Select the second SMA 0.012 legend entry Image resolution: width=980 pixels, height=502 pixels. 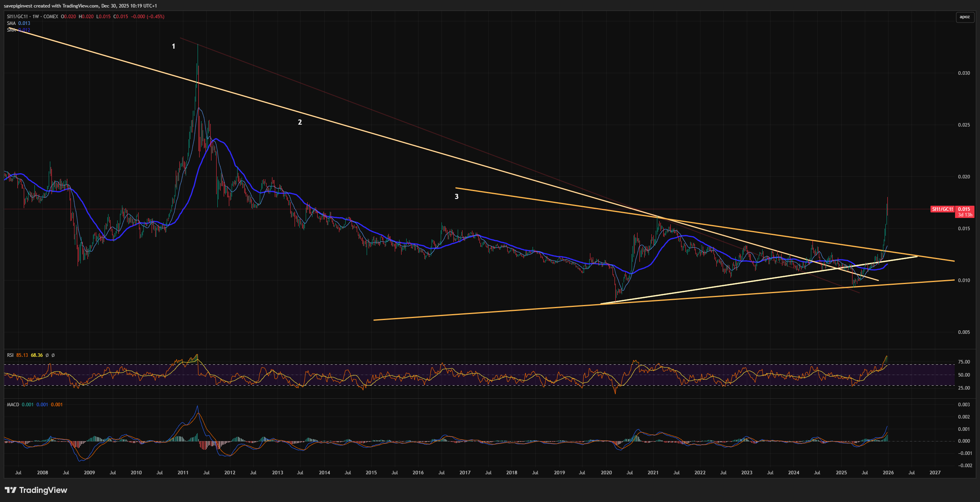pos(18,30)
